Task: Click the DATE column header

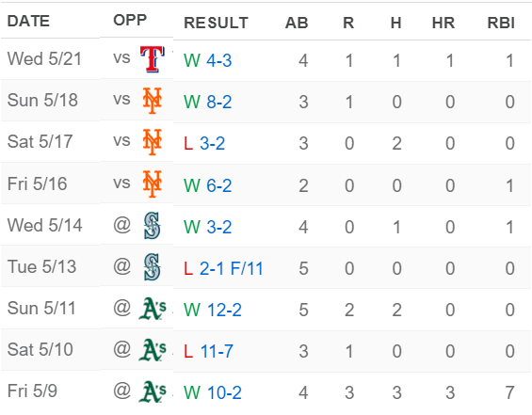Action: pyautogui.click(x=28, y=21)
